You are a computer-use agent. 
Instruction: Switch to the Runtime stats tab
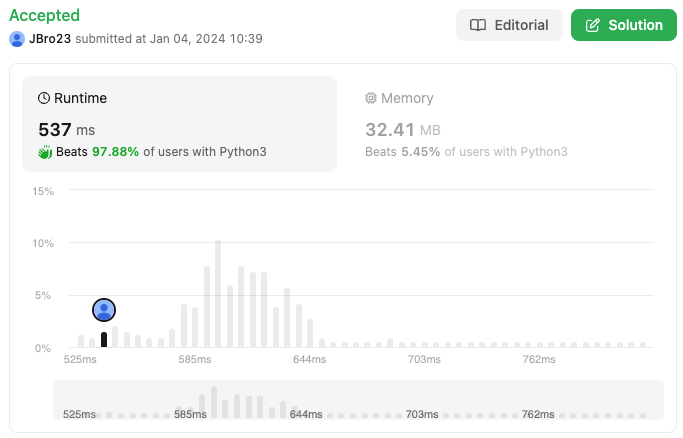pos(180,124)
